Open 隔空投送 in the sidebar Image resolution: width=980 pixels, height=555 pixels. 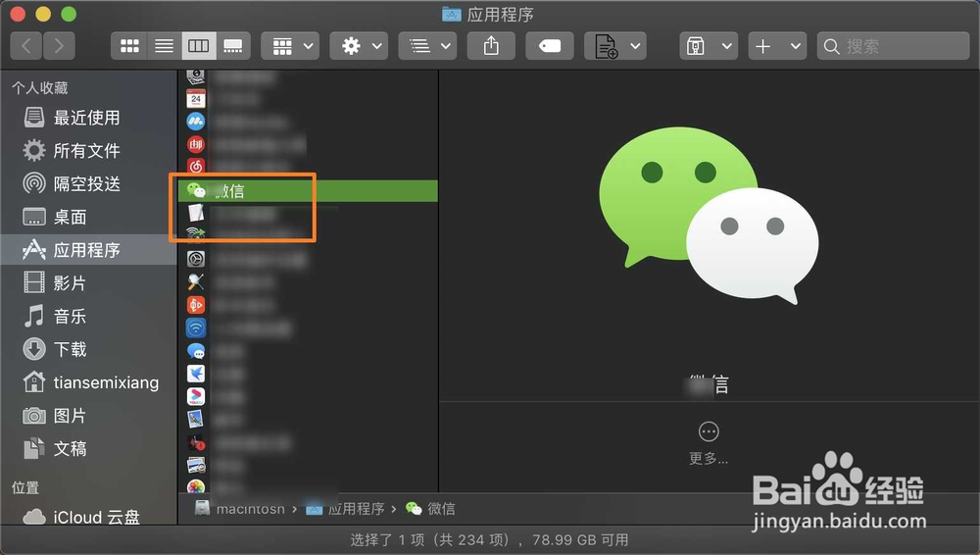click(x=87, y=184)
